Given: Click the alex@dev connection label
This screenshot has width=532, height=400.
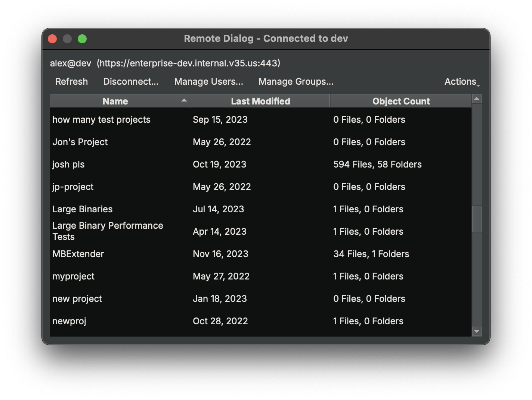Looking at the screenshot, I should pos(71,63).
